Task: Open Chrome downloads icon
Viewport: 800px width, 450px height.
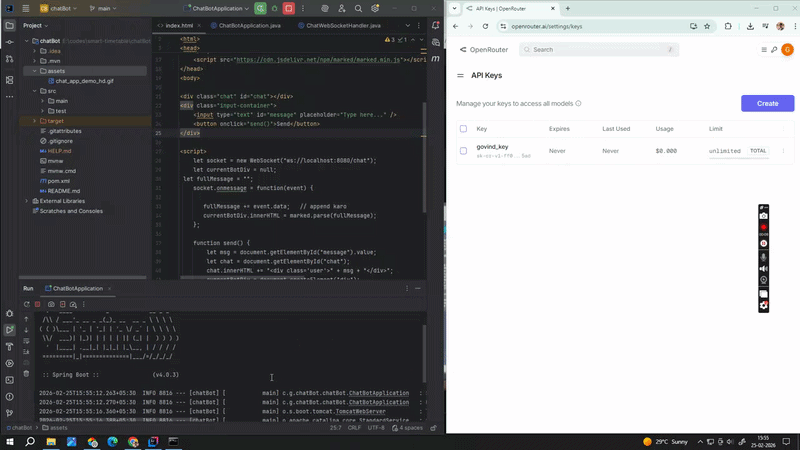Action: point(750,27)
